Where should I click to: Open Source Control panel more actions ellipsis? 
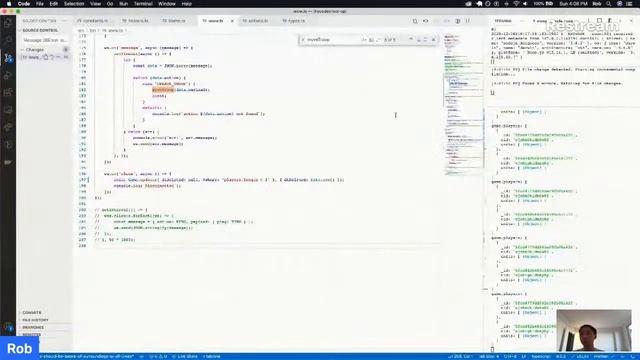click(64, 20)
